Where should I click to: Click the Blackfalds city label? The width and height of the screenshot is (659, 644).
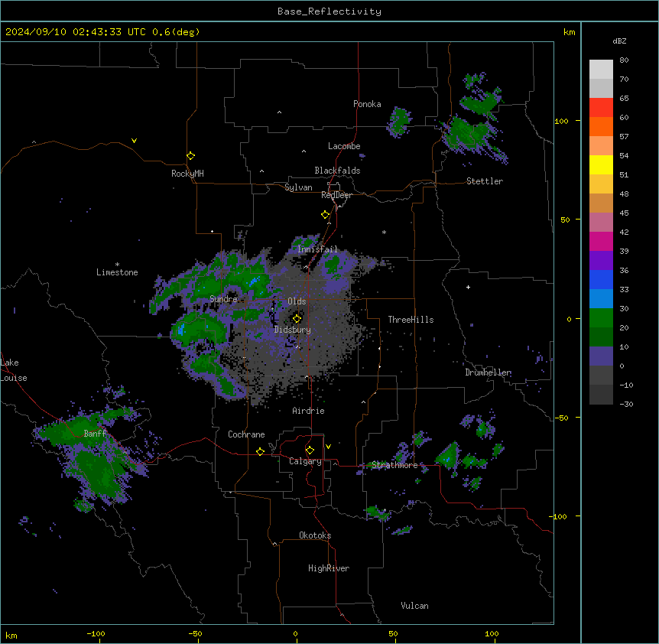click(x=337, y=171)
